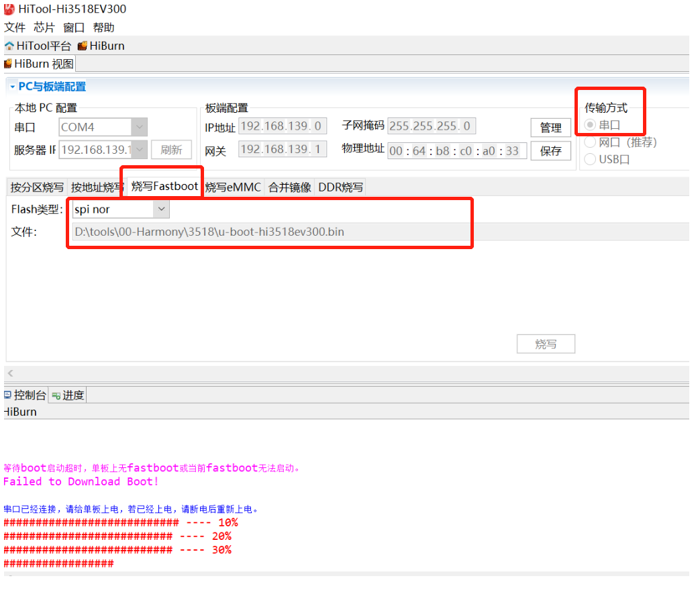Screen dimensions: 700x603
Task: Click the 子网掩码 subnet mask field
Action: coord(432,126)
